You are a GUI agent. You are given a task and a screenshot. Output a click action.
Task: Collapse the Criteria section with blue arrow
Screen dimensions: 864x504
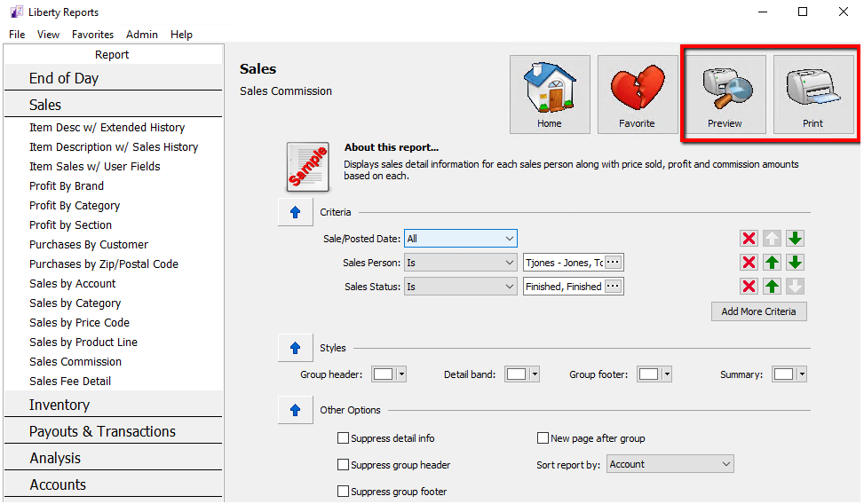296,212
